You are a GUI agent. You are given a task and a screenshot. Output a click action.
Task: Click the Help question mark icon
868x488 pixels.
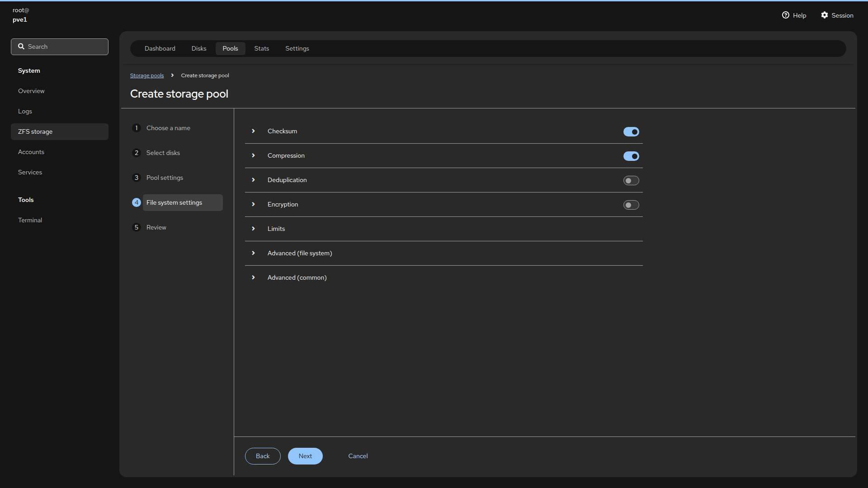(x=785, y=15)
